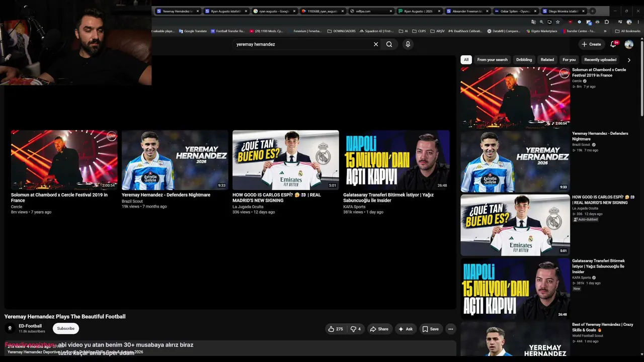Close the reffpa.com browser tab

391,11
